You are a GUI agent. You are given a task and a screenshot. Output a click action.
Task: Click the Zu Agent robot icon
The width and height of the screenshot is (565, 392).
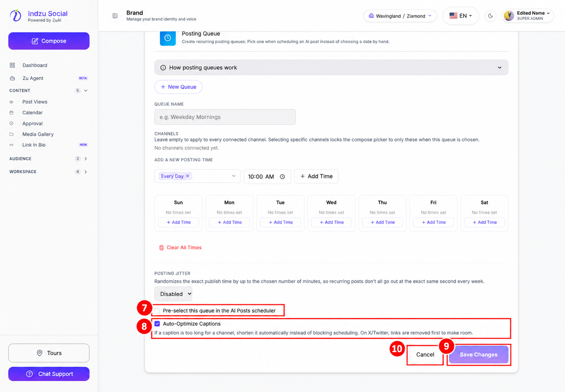tap(12, 78)
